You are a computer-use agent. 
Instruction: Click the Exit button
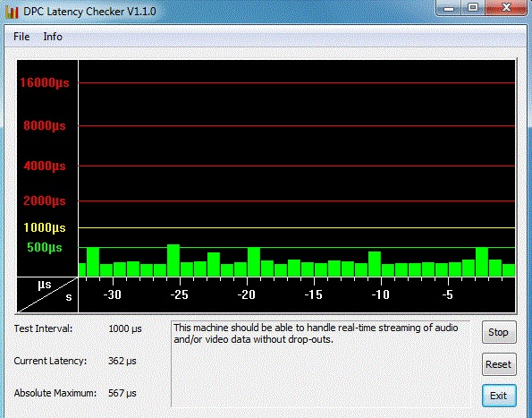(x=499, y=396)
